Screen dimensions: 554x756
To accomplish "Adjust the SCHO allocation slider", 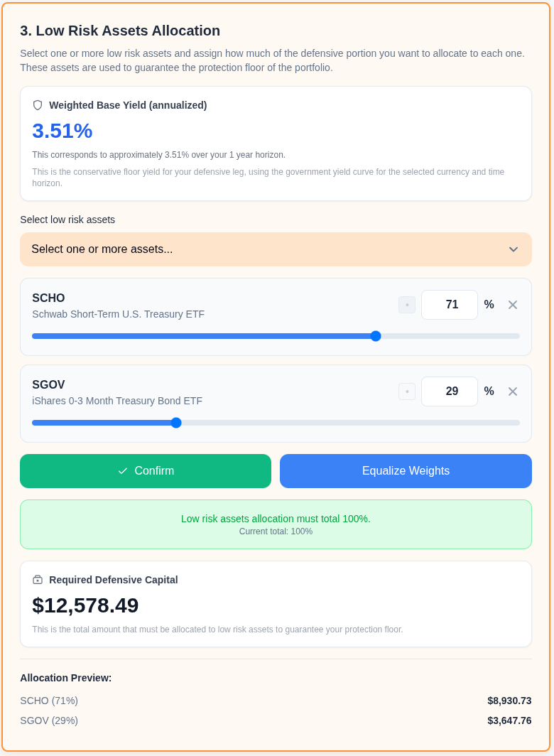I will click(376, 336).
